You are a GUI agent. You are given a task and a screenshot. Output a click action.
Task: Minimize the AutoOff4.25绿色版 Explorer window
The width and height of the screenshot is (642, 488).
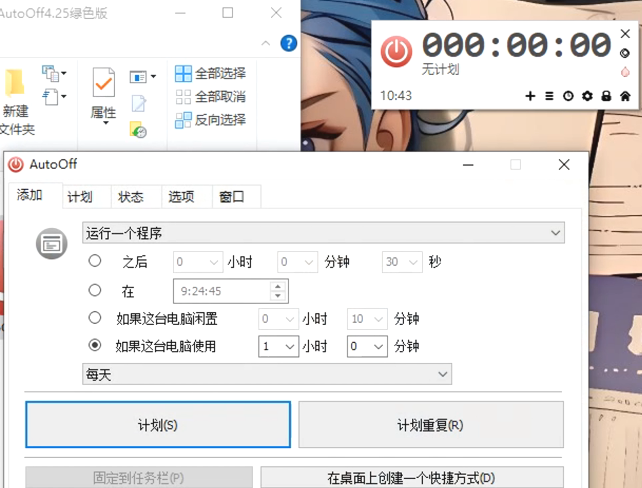(x=180, y=13)
